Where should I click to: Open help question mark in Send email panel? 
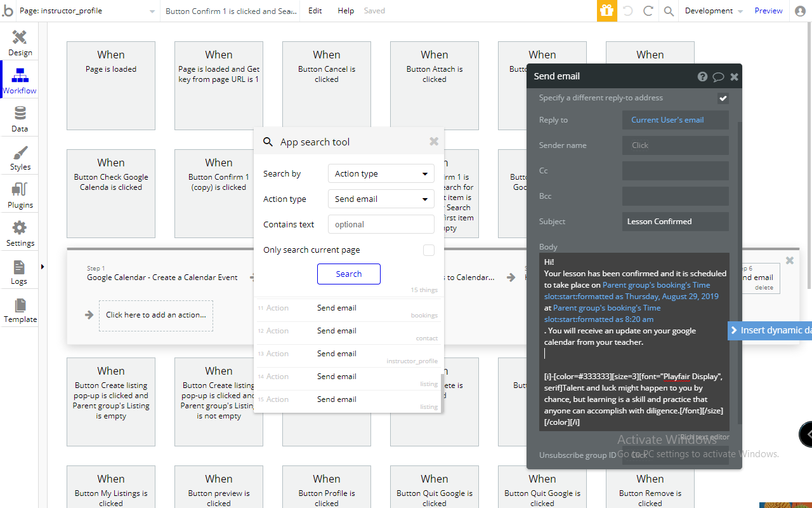(x=702, y=76)
